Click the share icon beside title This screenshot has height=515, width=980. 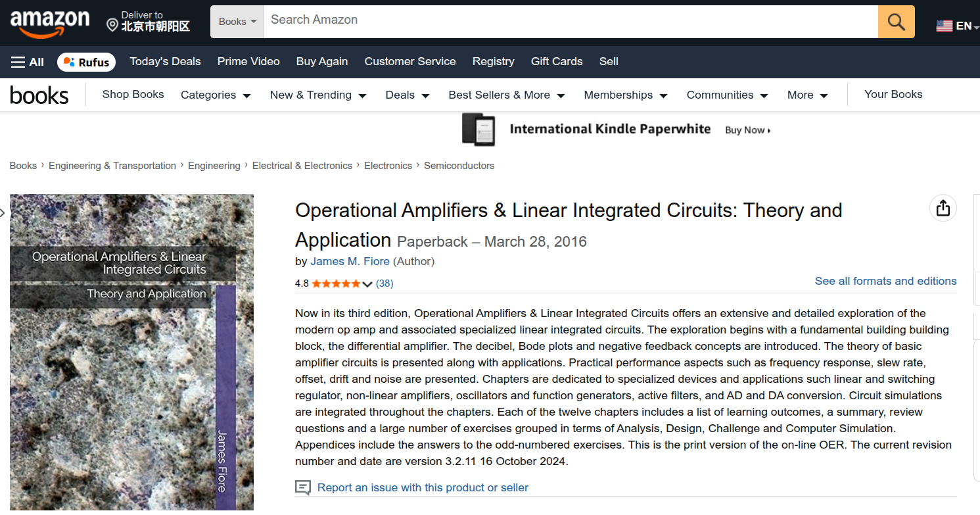point(943,208)
